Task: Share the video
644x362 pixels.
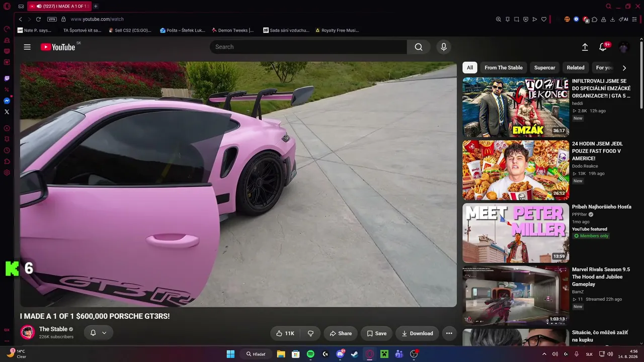Action: click(x=341, y=333)
